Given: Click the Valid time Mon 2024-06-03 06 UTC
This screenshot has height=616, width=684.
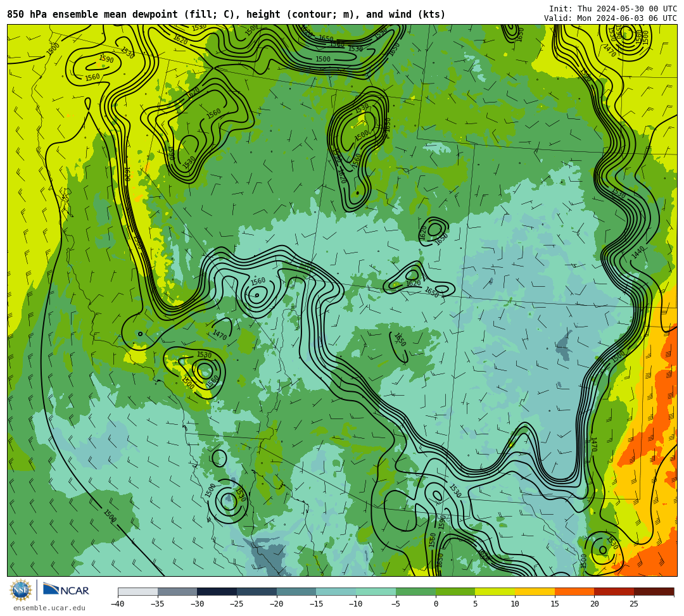Looking at the screenshot, I should [x=611, y=18].
